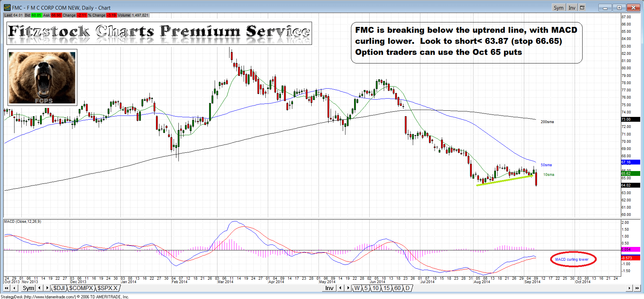Click the -0.573 MACD value marker
644x299 pixels.
coord(630,258)
